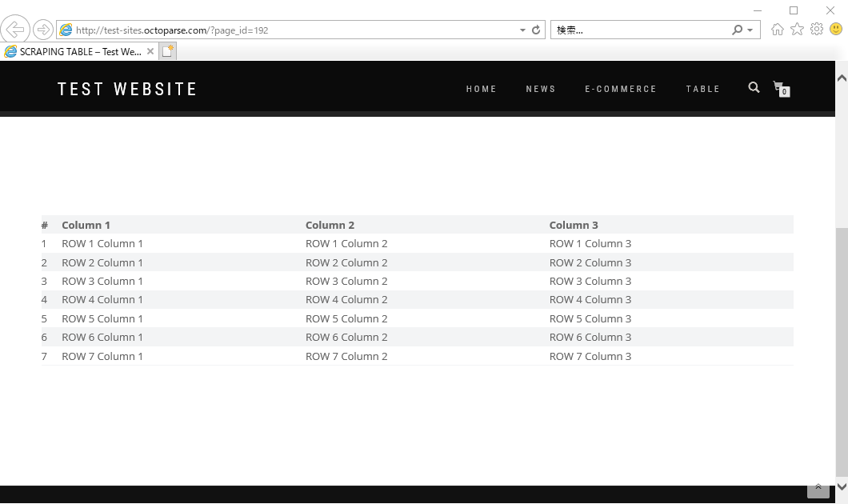Open the TABLE menu item
The image size is (848, 504).
(703, 90)
